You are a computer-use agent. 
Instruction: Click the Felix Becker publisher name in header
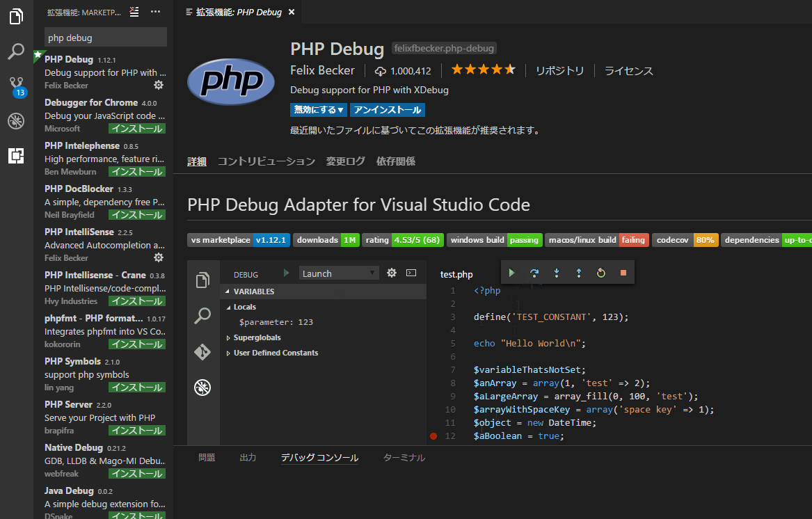(322, 70)
